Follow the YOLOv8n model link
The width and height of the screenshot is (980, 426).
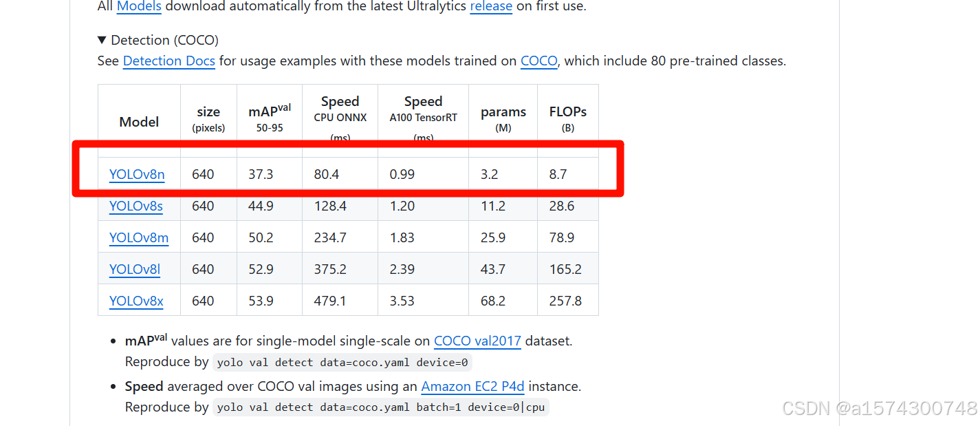(x=136, y=174)
